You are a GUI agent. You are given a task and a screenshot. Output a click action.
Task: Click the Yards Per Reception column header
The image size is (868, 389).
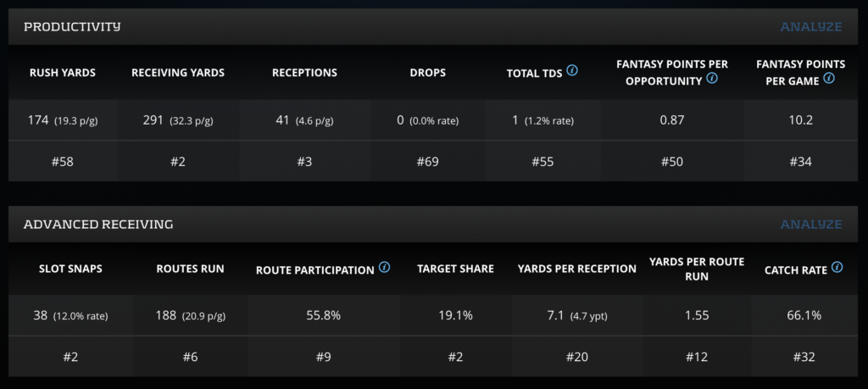[x=577, y=270]
